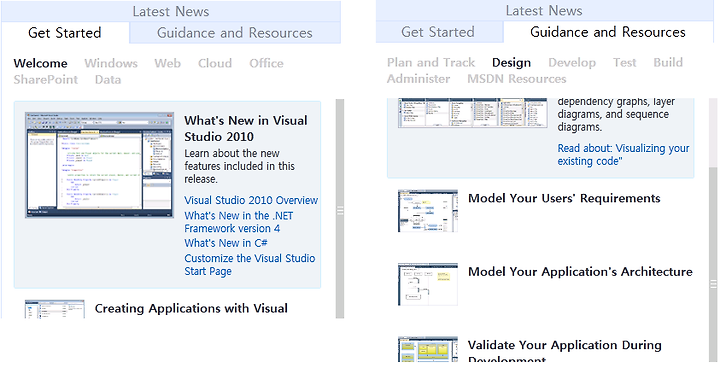Open Customize the Visual Studio Start Page link

(x=250, y=265)
